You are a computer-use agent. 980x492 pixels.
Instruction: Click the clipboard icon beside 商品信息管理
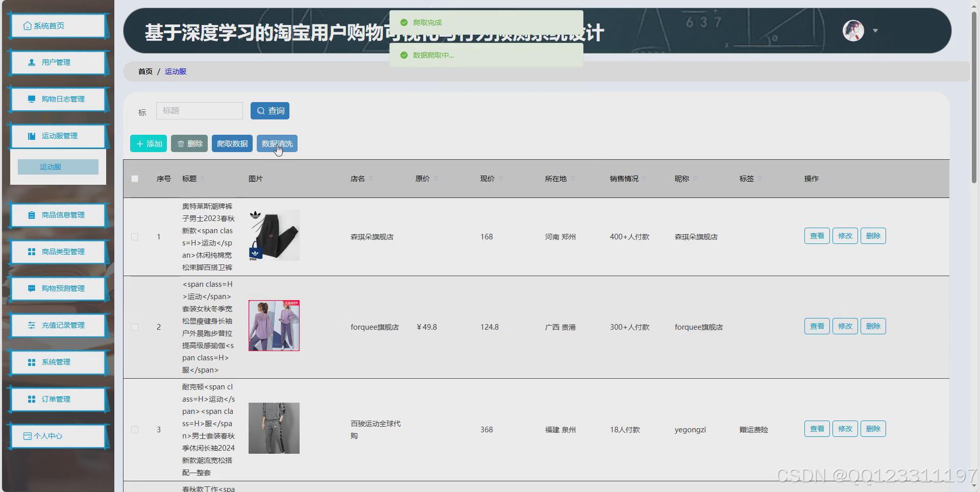(32, 215)
